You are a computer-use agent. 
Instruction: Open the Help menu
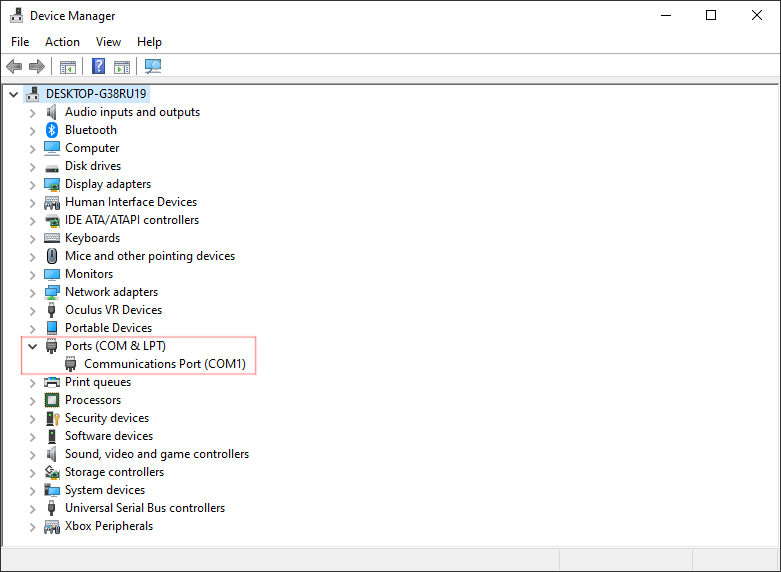tap(149, 42)
